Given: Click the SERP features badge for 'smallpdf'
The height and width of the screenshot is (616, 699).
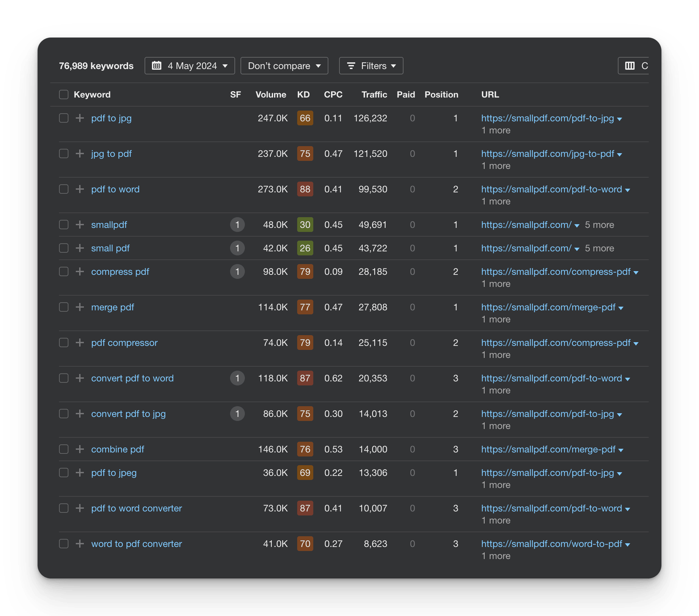Looking at the screenshot, I should coord(237,225).
